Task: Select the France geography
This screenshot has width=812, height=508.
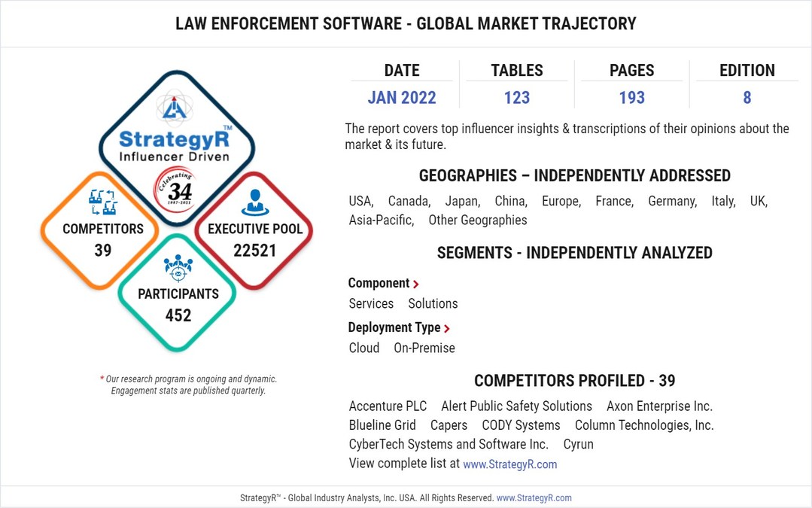Action: click(615, 201)
